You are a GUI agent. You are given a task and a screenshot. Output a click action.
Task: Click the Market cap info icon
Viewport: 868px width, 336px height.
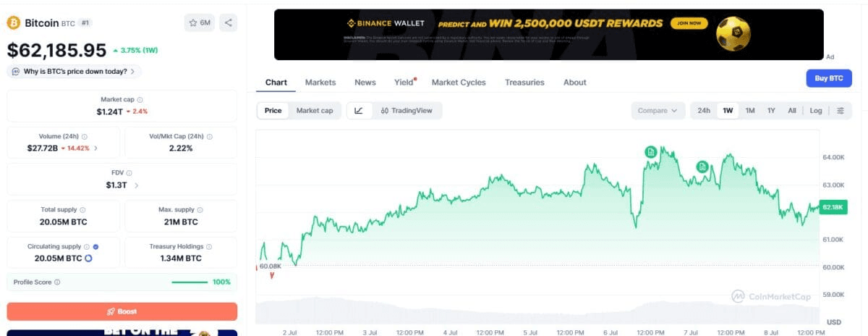140,100
